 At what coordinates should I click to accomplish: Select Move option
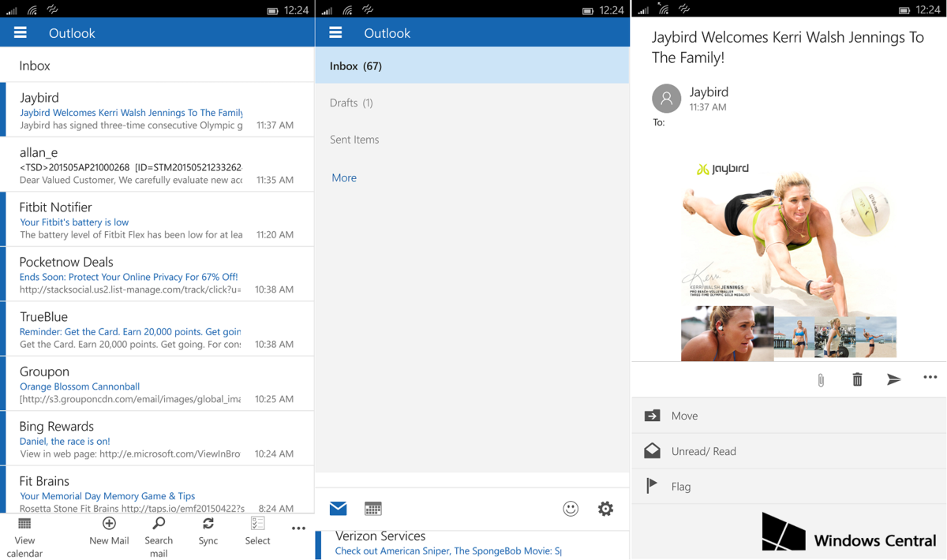click(x=789, y=416)
